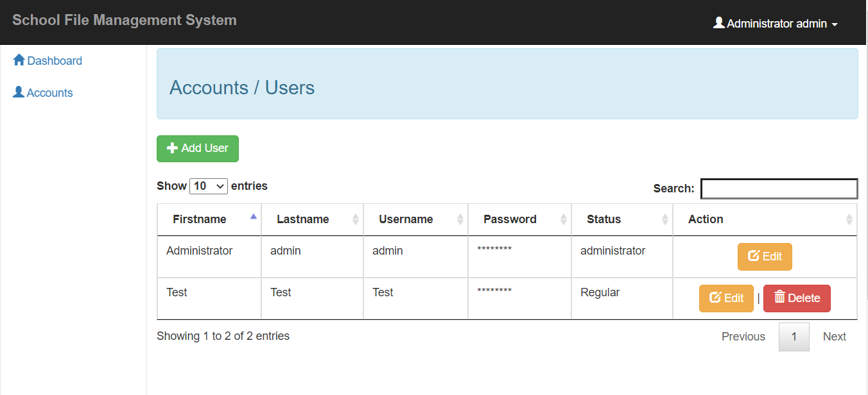868x395 pixels.
Task: Select the home icon beside Dashboard
Action: click(x=18, y=60)
